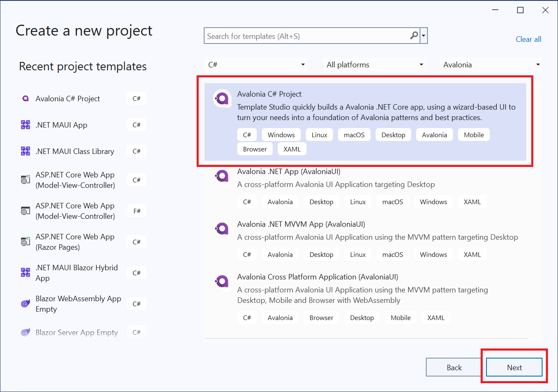Click the Avalonia logo of Avalonia C# Project result
Image resolution: width=558 pixels, height=392 pixels.
[222, 99]
